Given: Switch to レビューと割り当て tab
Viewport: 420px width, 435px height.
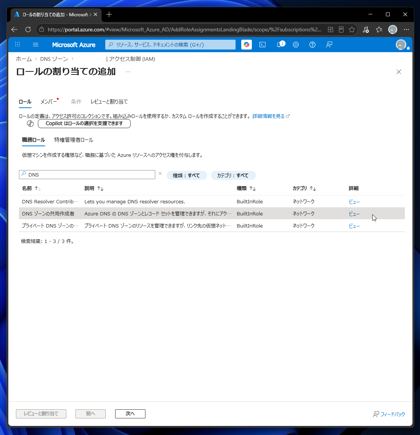Looking at the screenshot, I should 109,102.
